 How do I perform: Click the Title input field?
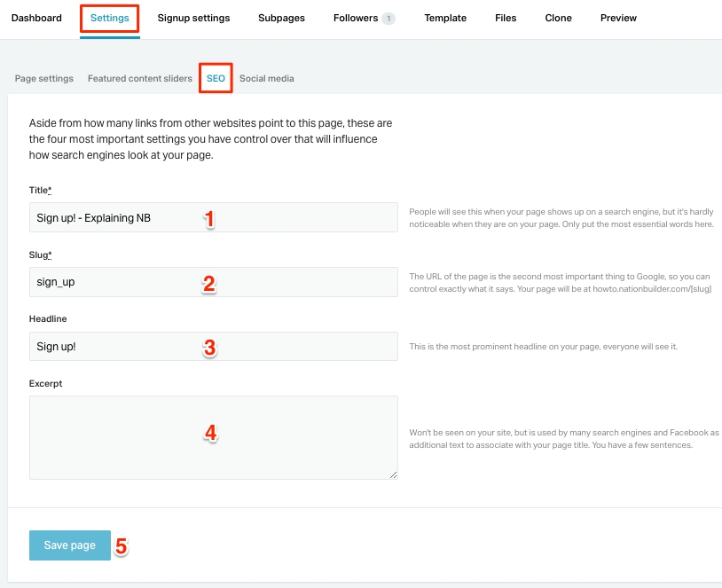tap(213, 216)
